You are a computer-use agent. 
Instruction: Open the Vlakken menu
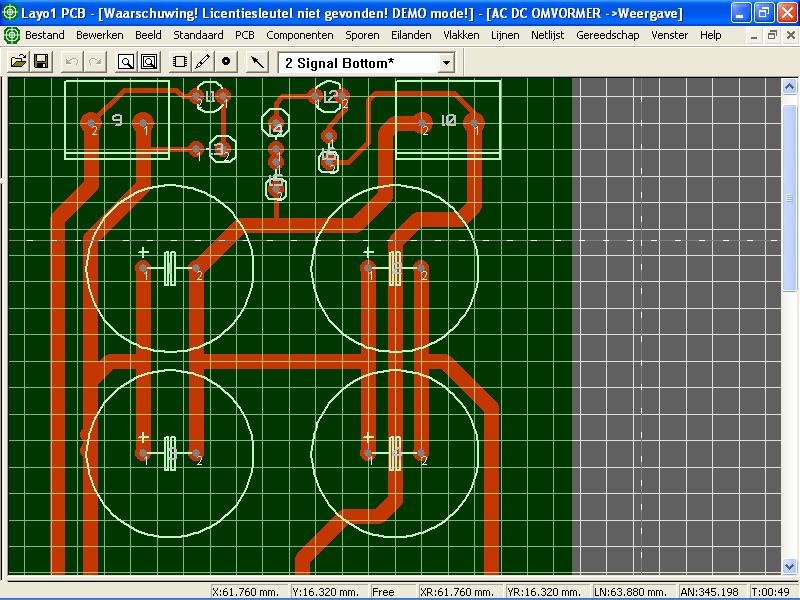[461, 35]
